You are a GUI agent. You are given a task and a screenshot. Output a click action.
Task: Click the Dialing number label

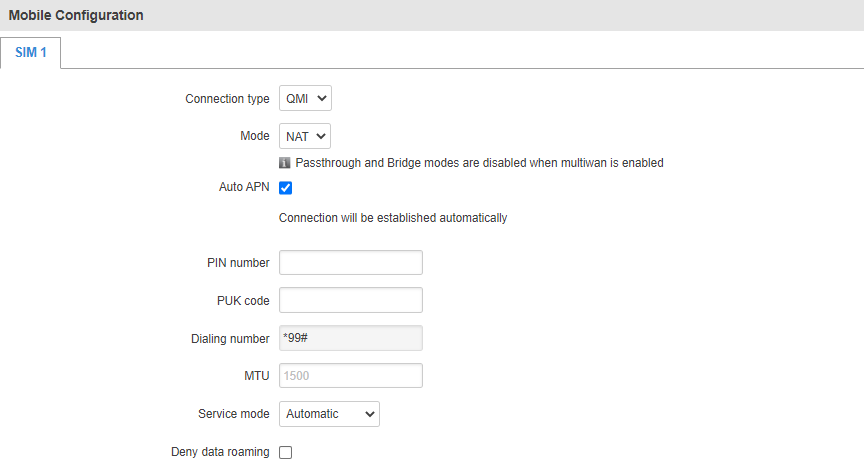pos(229,339)
